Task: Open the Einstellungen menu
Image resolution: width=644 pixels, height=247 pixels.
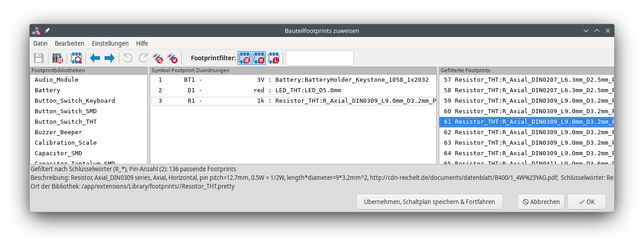Action: 110,43
